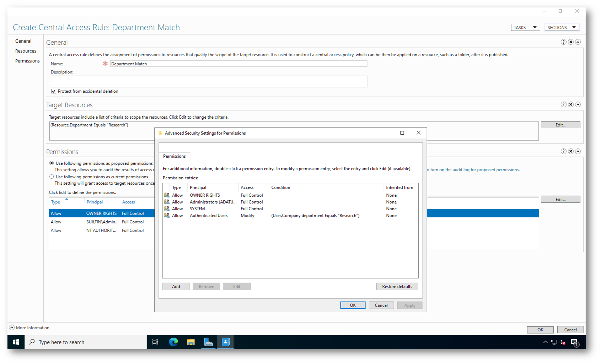Open the TASKS dropdown menu

[525, 27]
